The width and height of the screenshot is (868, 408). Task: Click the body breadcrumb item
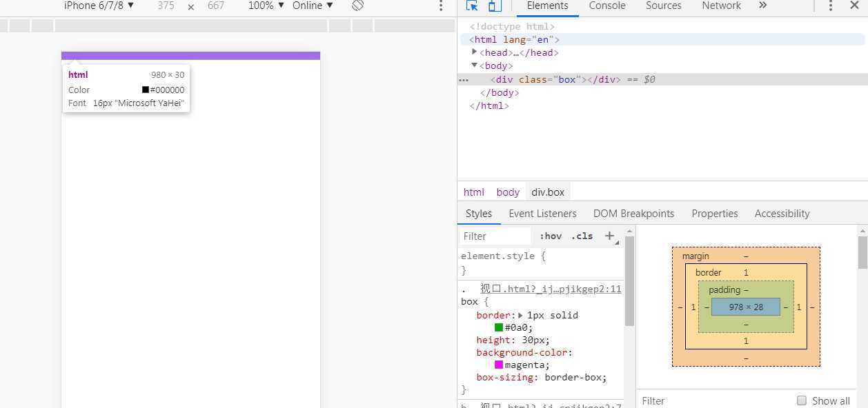[508, 192]
